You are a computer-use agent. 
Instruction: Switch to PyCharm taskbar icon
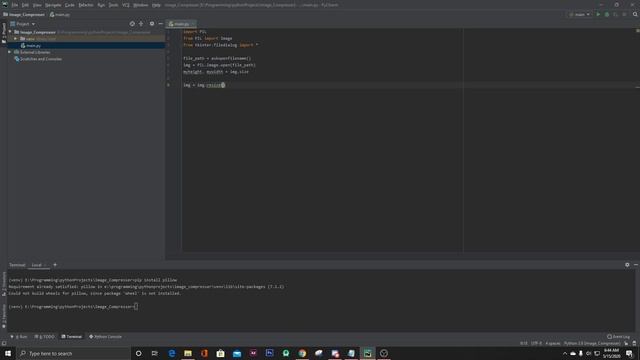(x=367, y=353)
